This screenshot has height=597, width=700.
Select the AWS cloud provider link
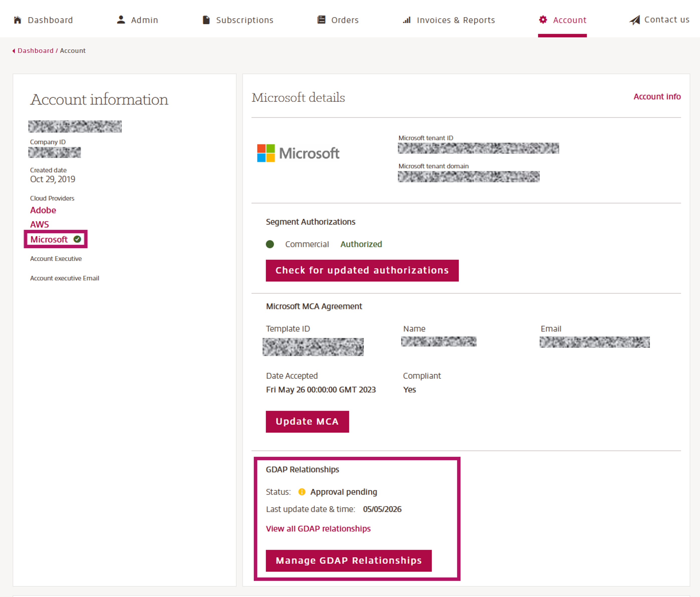click(x=39, y=224)
